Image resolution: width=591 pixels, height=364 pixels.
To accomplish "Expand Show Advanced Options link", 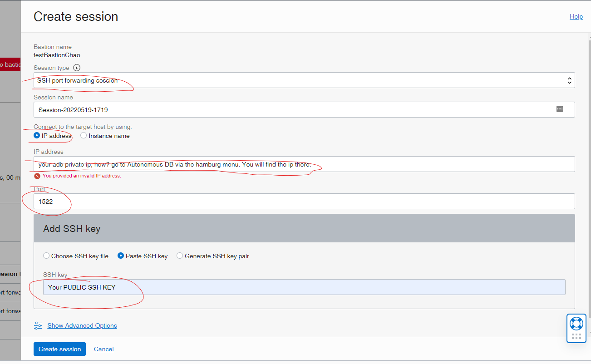I will click(82, 325).
